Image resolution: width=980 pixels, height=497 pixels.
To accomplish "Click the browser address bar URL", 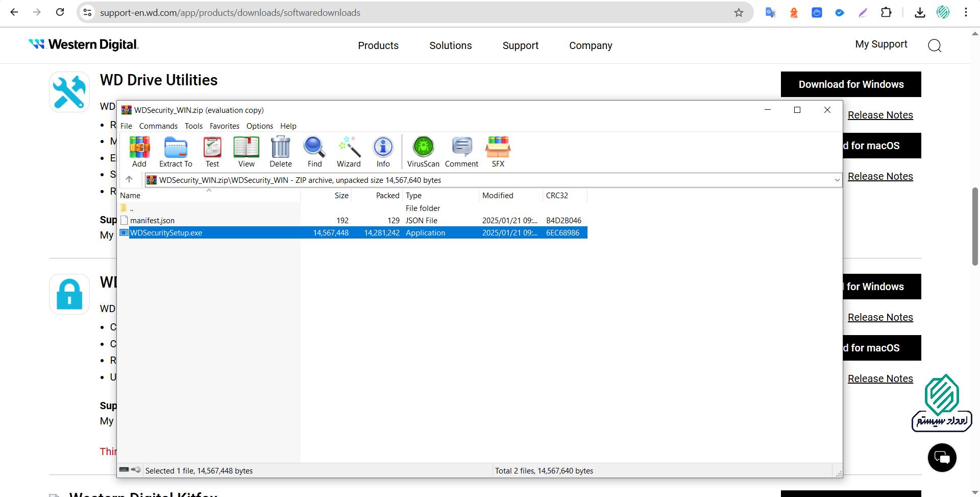I will pyautogui.click(x=230, y=13).
